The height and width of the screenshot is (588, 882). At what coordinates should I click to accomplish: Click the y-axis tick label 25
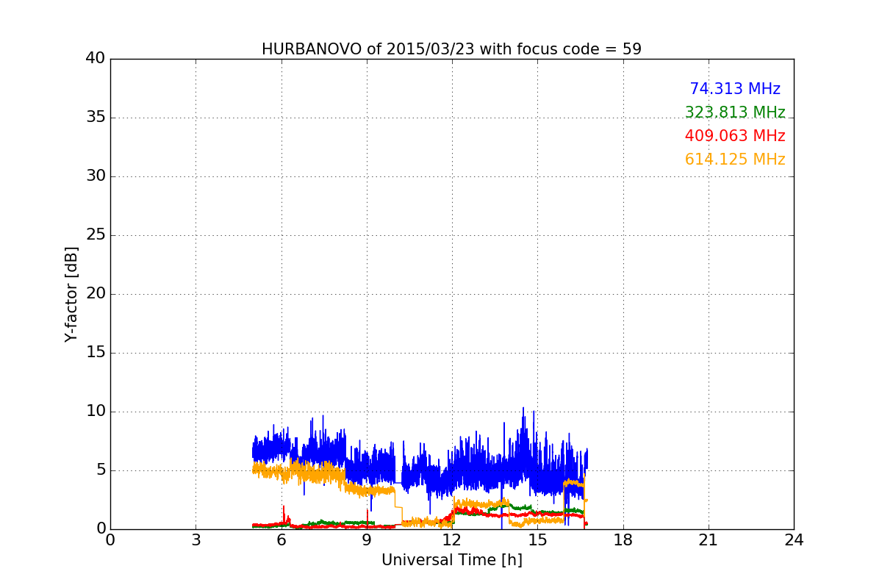point(96,235)
